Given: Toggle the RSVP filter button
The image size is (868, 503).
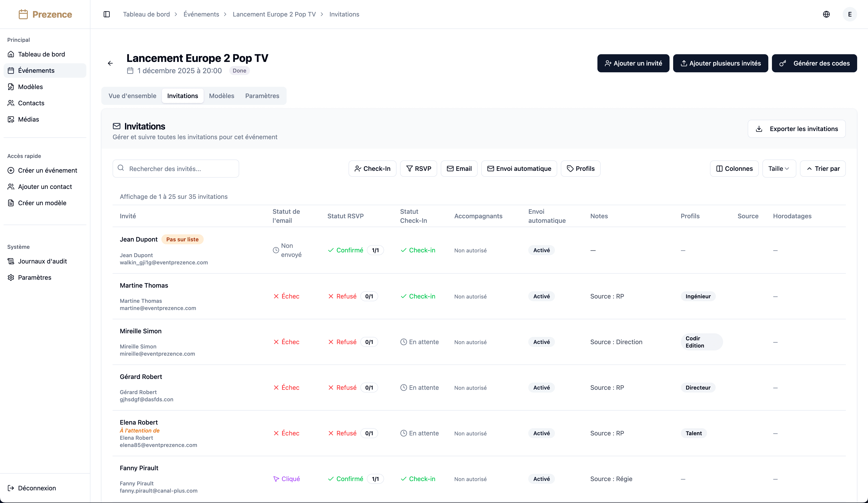Looking at the screenshot, I should pos(418,169).
